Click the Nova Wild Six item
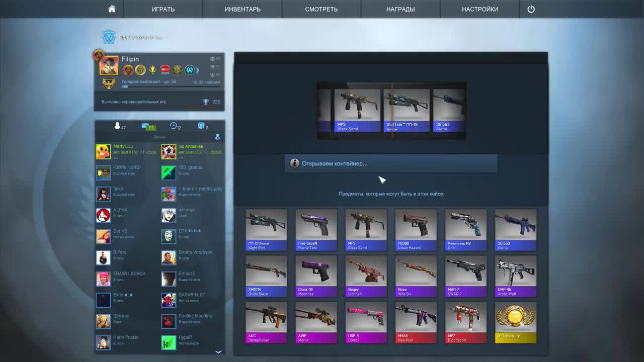 pyautogui.click(x=416, y=276)
